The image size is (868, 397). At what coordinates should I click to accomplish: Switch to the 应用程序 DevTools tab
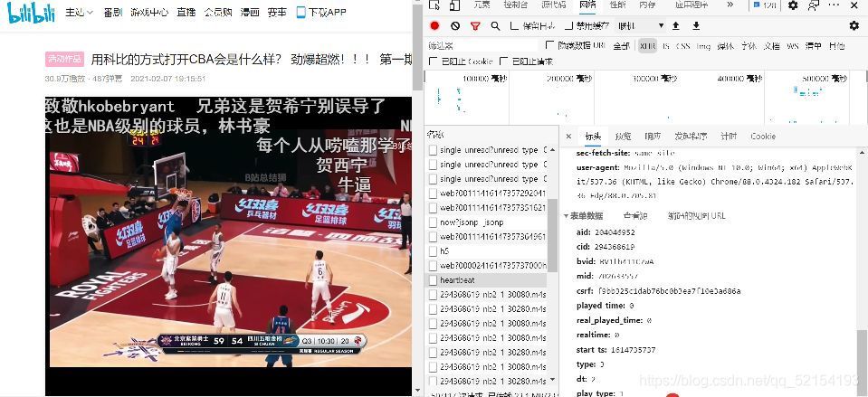(x=692, y=5)
